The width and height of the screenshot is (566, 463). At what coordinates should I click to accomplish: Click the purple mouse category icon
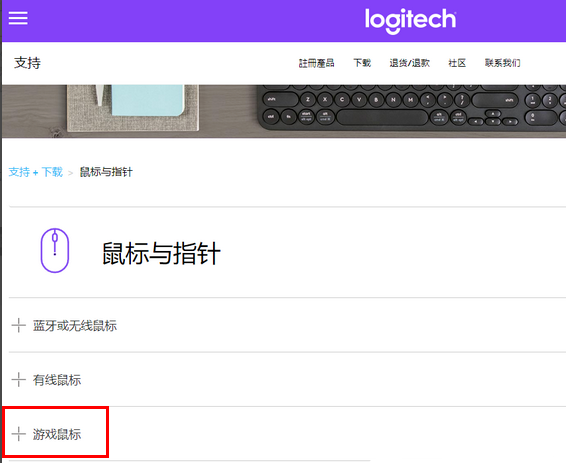(55, 250)
